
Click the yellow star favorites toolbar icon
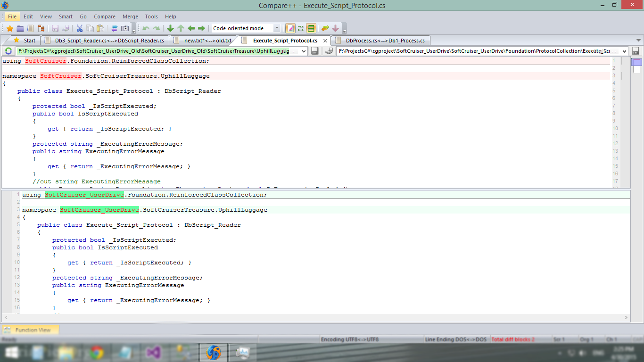[9, 28]
